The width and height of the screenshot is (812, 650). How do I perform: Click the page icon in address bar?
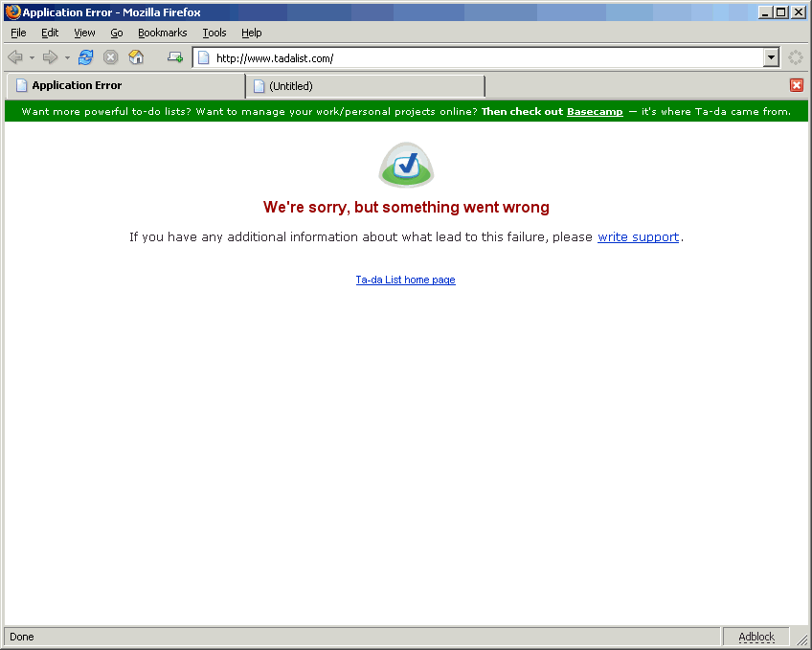204,57
